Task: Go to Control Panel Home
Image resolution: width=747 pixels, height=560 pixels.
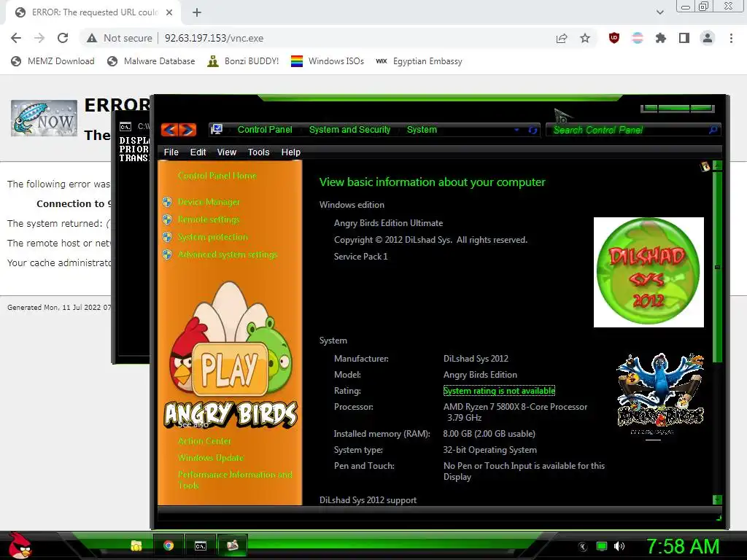Action: 217,176
